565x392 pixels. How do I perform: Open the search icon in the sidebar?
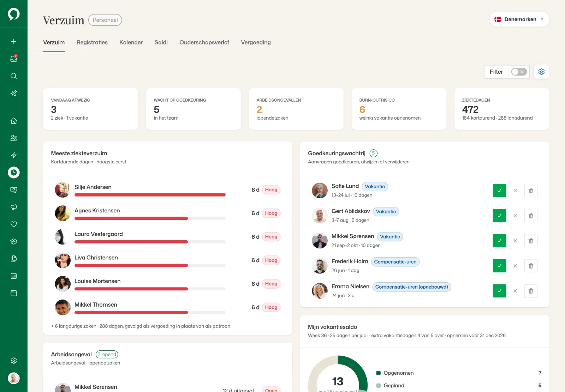[x=14, y=76]
